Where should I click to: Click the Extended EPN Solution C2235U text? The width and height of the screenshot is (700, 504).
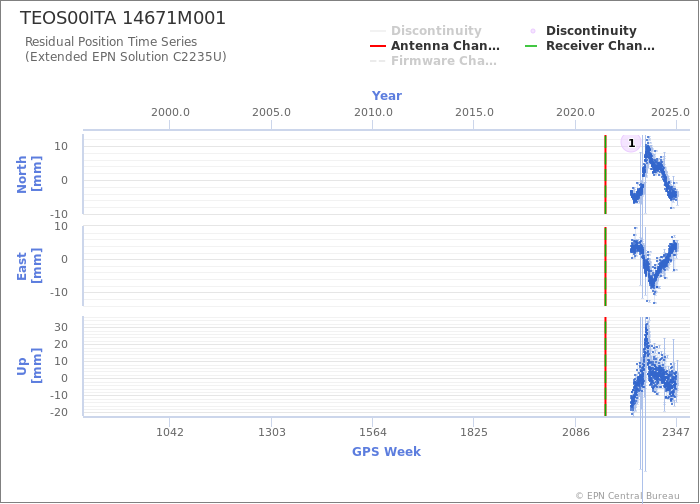click(x=125, y=57)
